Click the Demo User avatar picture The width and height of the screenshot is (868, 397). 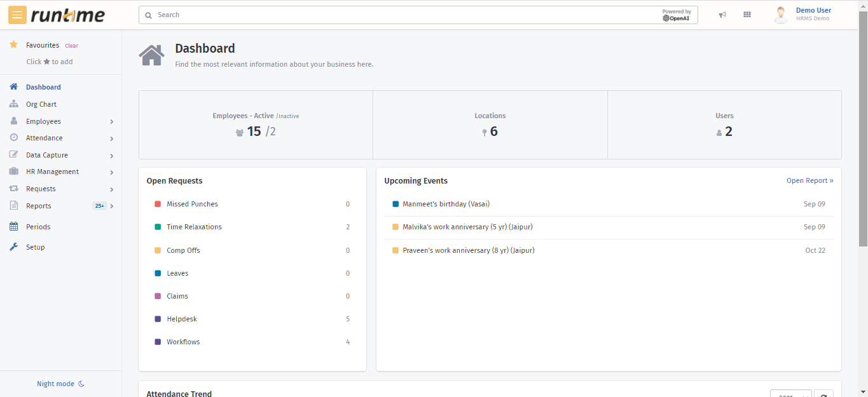pyautogui.click(x=781, y=15)
